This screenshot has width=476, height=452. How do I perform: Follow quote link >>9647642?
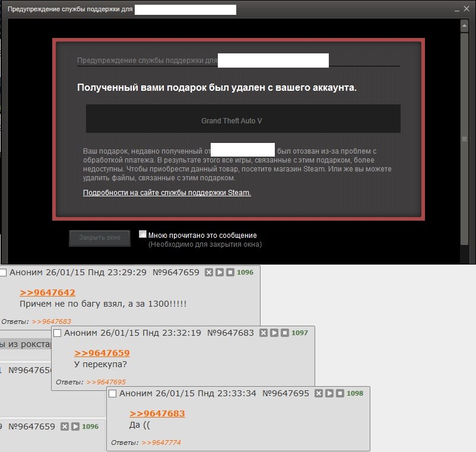click(x=47, y=292)
